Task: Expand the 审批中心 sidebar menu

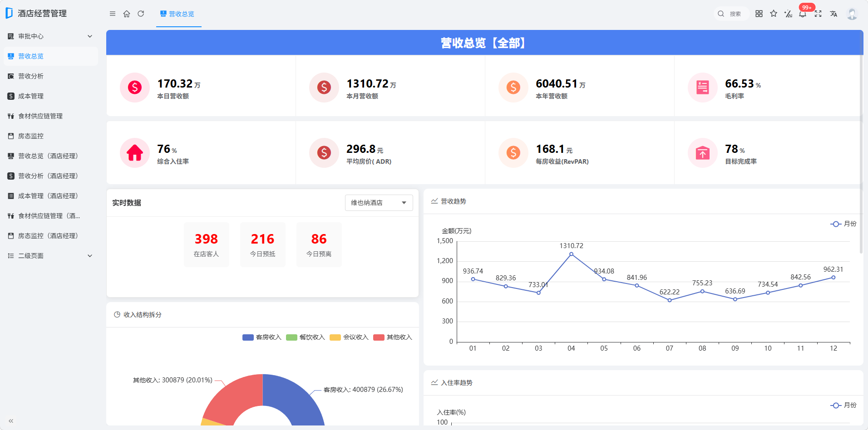Action: [x=50, y=36]
